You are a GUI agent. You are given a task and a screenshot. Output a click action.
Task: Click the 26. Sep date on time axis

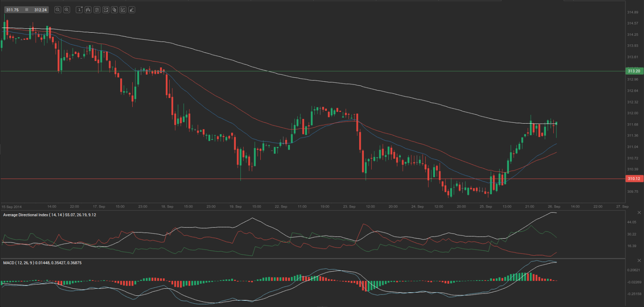554,207
